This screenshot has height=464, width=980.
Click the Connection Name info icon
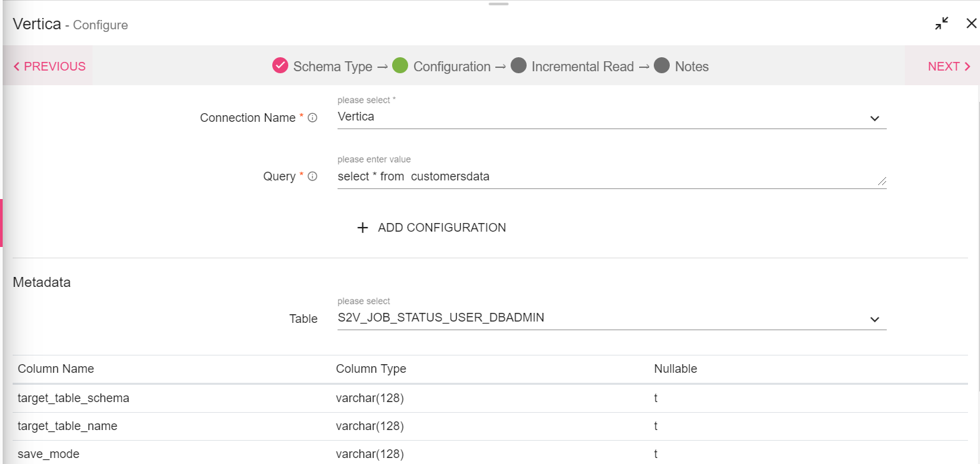(312, 118)
